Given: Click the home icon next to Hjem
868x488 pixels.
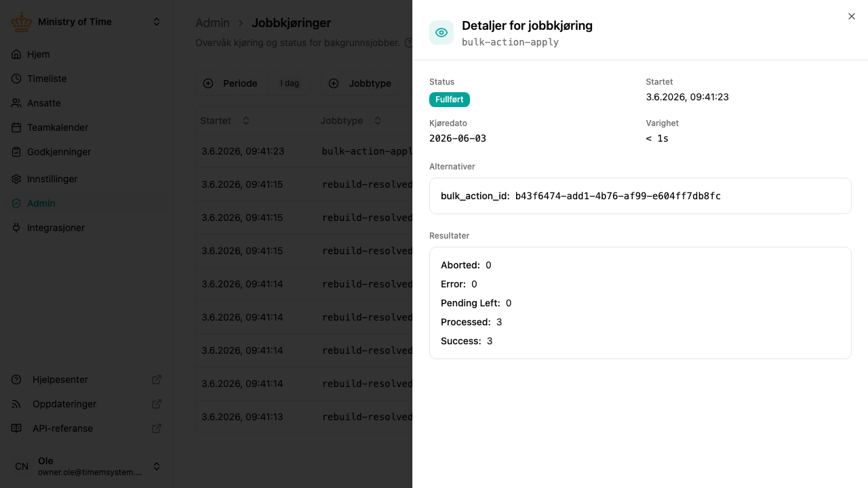Looking at the screenshot, I should pos(16,54).
